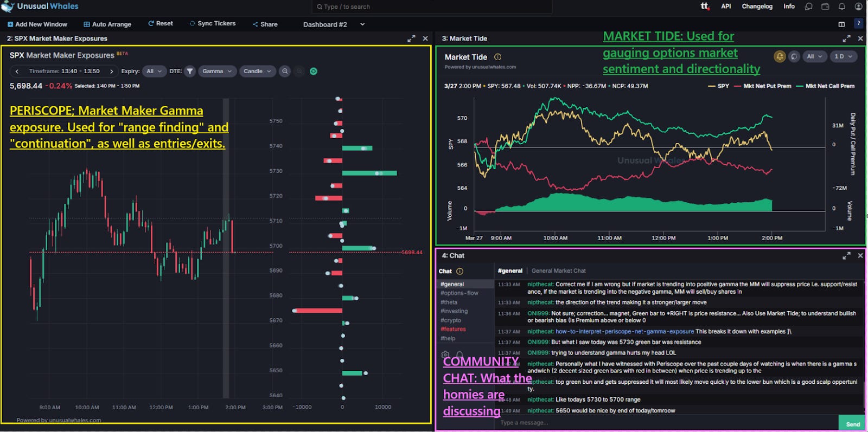Open the Gamma exposure type dropdown
The width and height of the screenshot is (868, 432).
pyautogui.click(x=217, y=71)
